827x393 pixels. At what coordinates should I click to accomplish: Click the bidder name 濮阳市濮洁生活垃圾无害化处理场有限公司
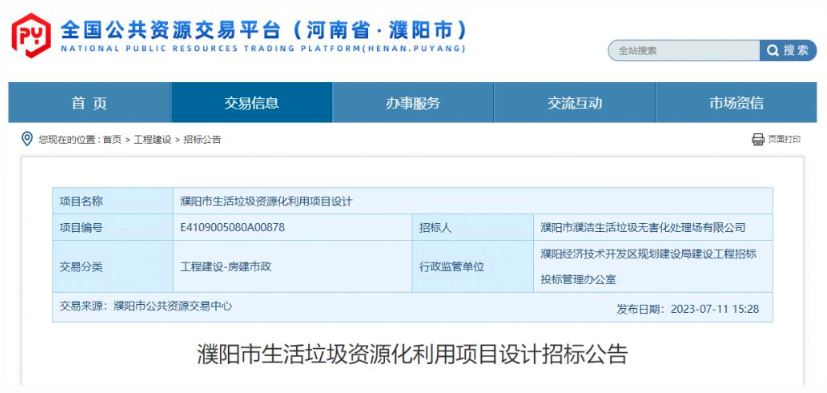pyautogui.click(x=643, y=228)
